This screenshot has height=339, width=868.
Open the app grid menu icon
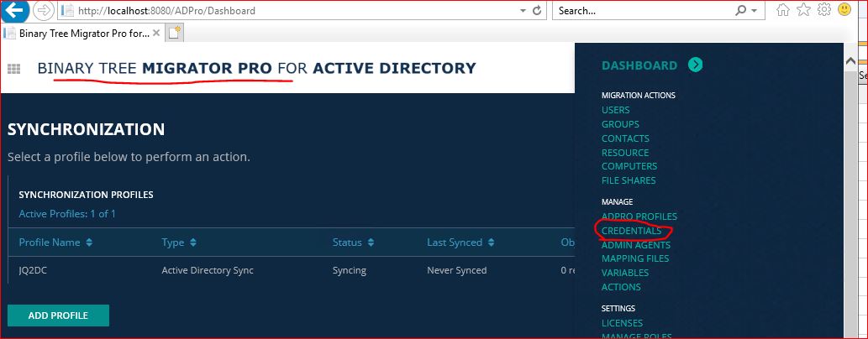click(14, 69)
